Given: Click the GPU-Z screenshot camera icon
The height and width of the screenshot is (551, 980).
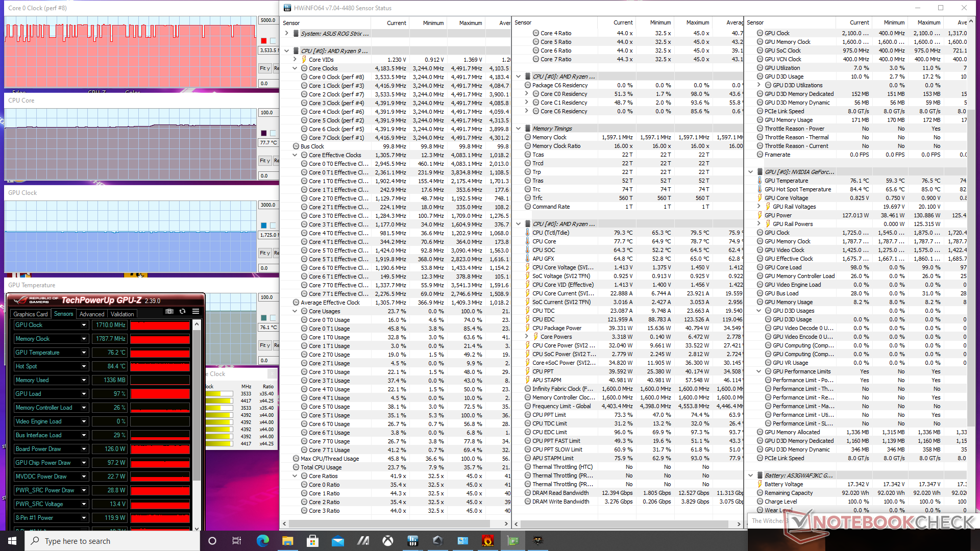Looking at the screenshot, I should 169,311.
